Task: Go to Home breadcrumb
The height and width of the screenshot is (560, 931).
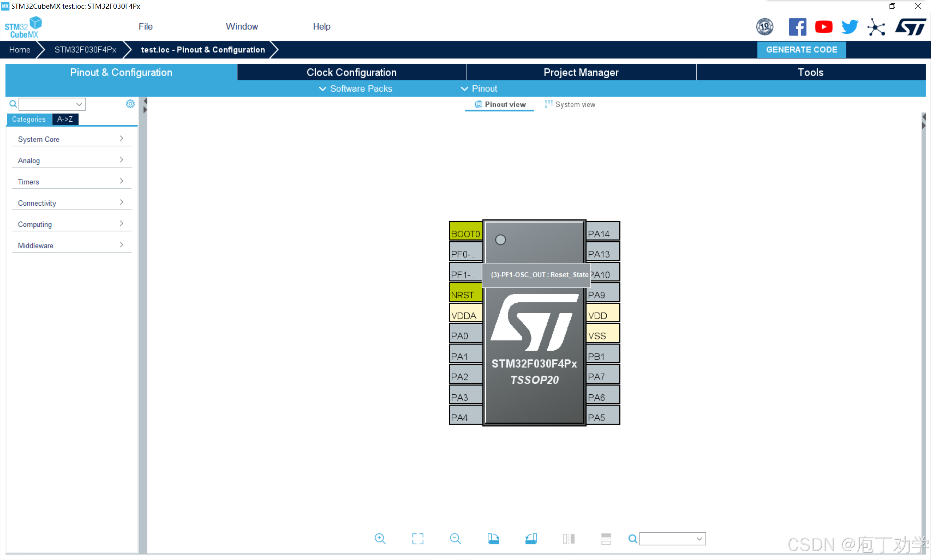Action: (x=20, y=49)
